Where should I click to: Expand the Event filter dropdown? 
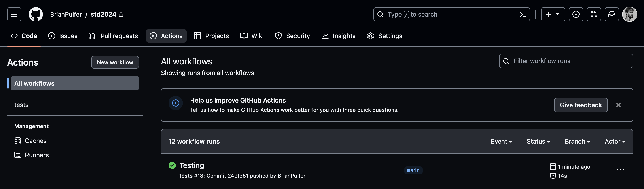coord(502,141)
